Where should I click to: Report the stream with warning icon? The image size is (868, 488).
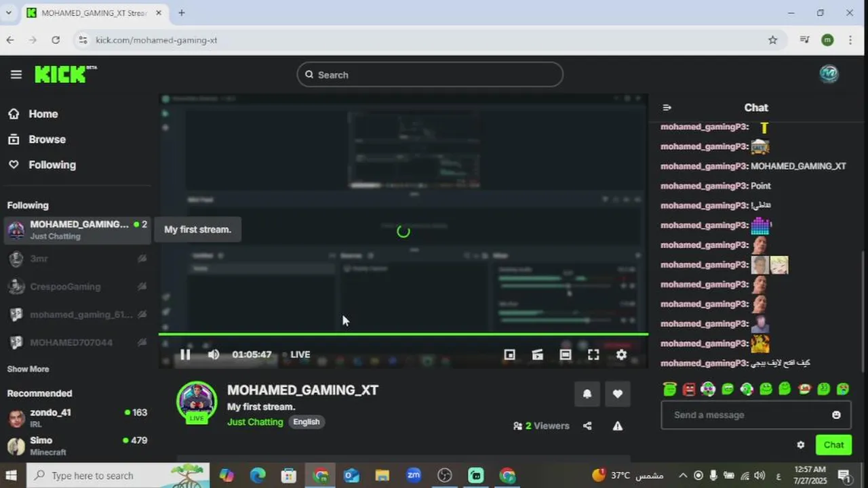tap(618, 426)
